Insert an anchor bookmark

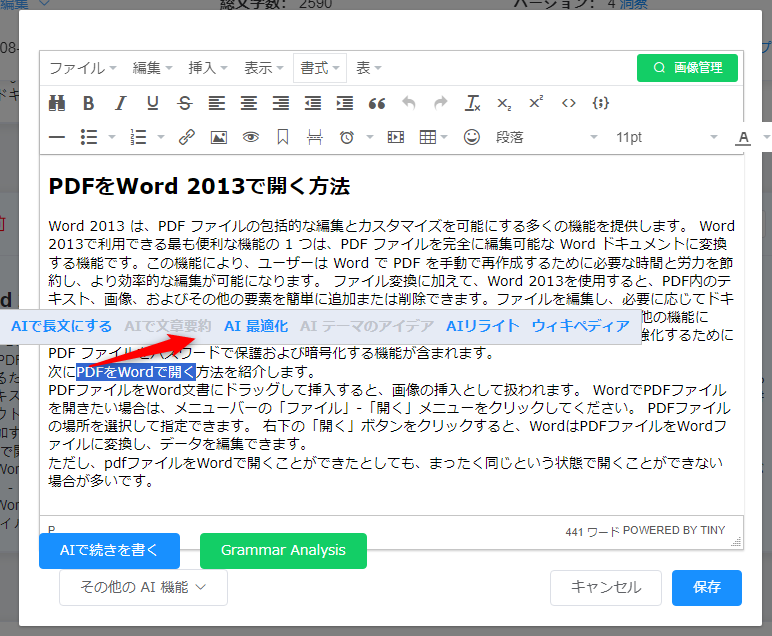283,137
